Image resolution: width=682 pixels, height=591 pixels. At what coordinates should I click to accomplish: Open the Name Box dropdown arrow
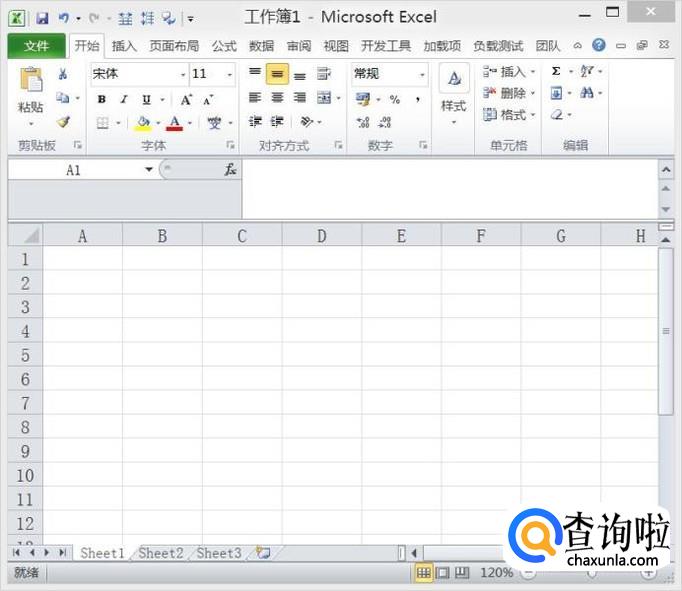(149, 170)
